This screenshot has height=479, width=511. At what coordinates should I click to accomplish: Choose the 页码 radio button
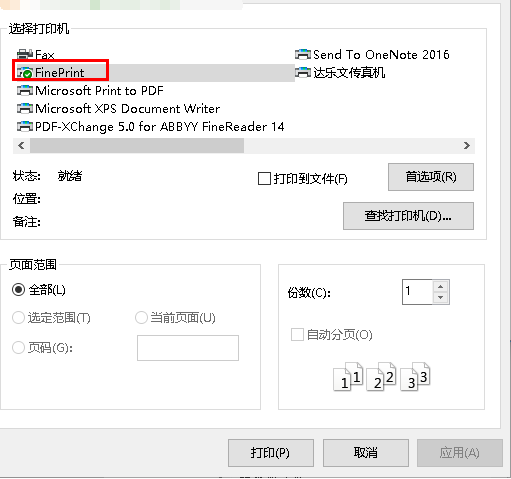pos(18,348)
